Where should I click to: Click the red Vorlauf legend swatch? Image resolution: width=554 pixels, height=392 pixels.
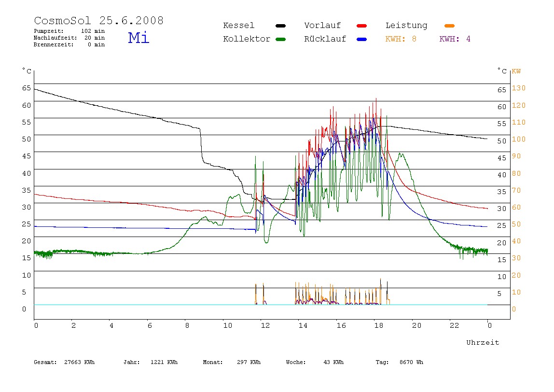(x=362, y=26)
